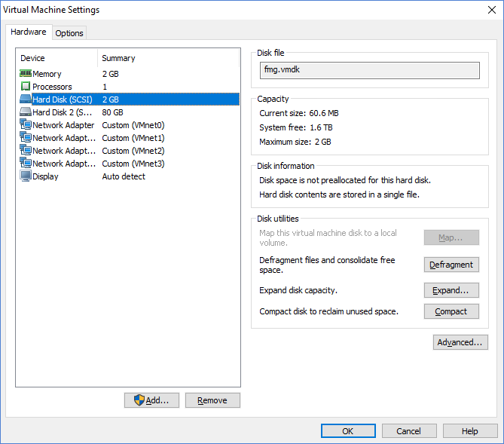
Task: Select the Network Adapter device name
Action: (63, 125)
